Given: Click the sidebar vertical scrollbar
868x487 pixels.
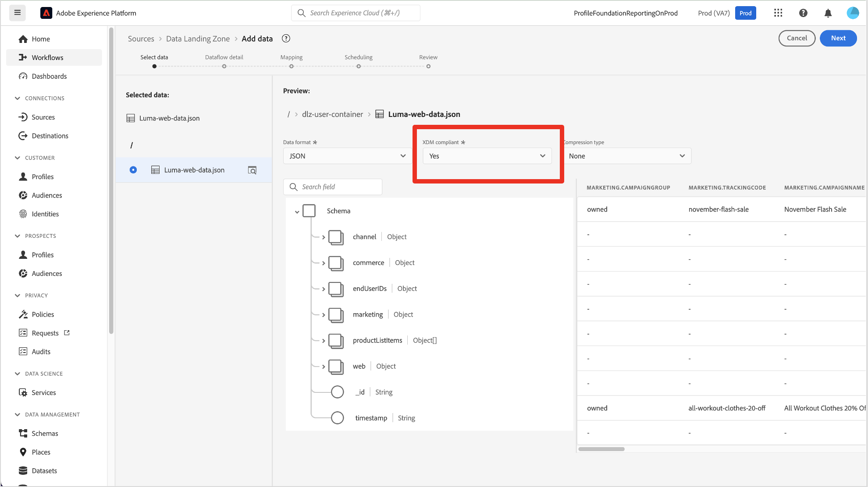Looking at the screenshot, I should pyautogui.click(x=111, y=181).
